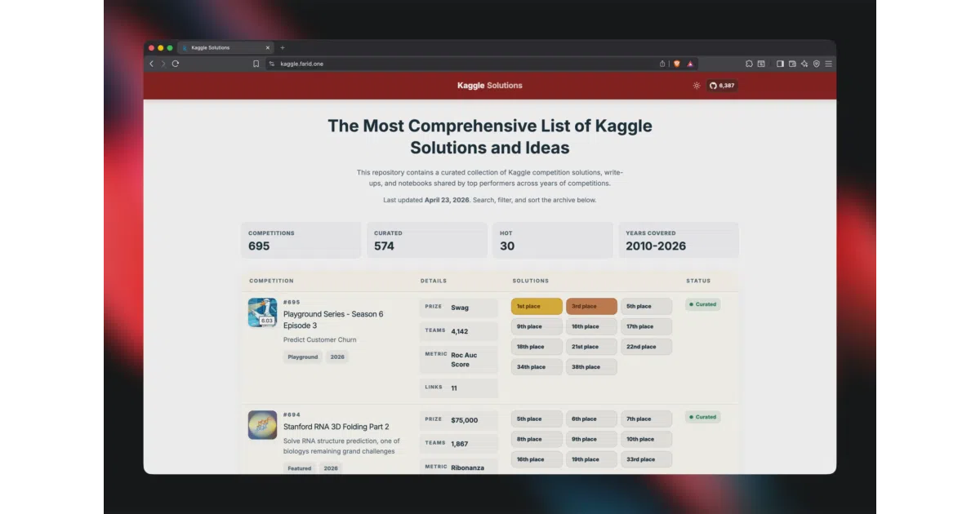Click the Prize $75,000 detail cell
The height and width of the screenshot is (514, 980).
tap(459, 420)
